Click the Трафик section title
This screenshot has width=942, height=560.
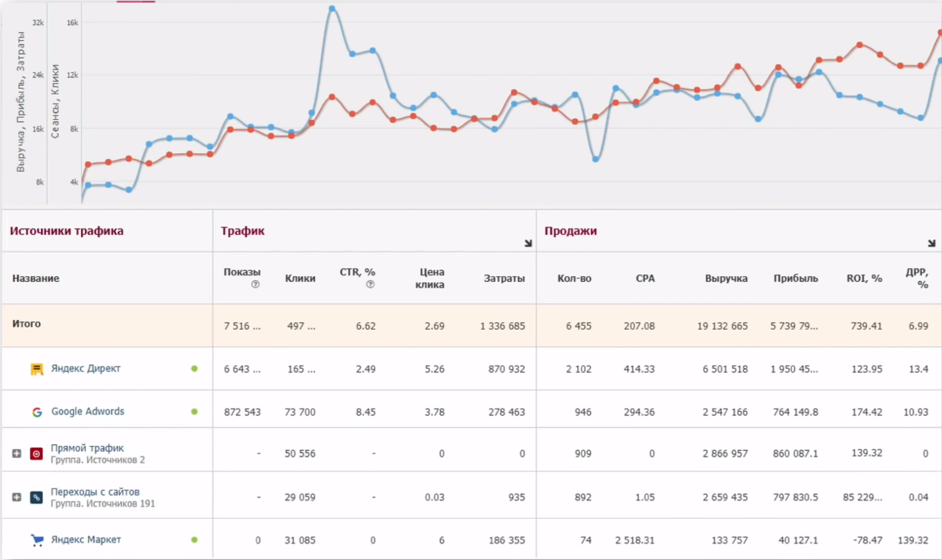[243, 231]
